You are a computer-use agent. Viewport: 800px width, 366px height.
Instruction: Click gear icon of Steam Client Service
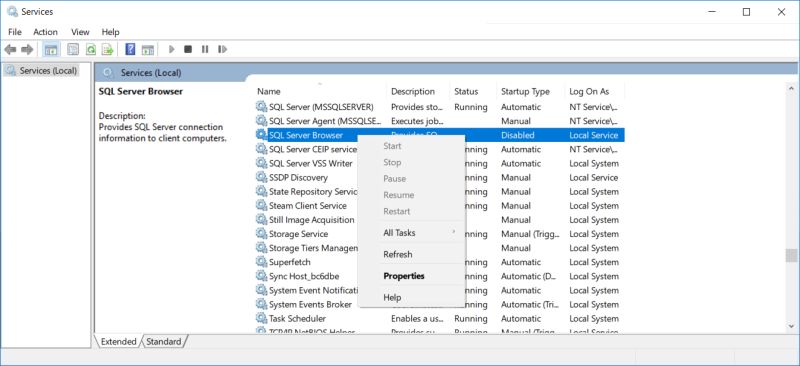pyautogui.click(x=261, y=205)
